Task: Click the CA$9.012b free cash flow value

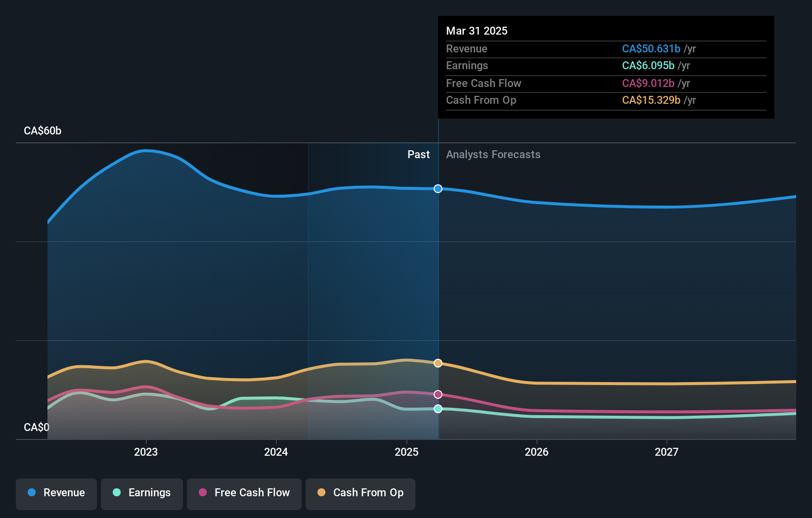Action: click(x=648, y=84)
